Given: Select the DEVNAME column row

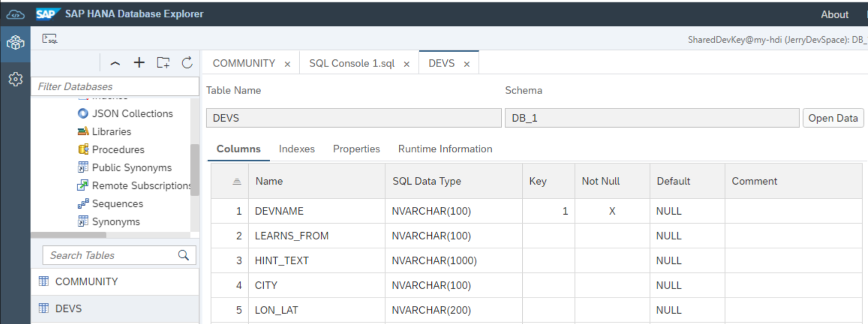Looking at the screenshot, I should point(536,211).
